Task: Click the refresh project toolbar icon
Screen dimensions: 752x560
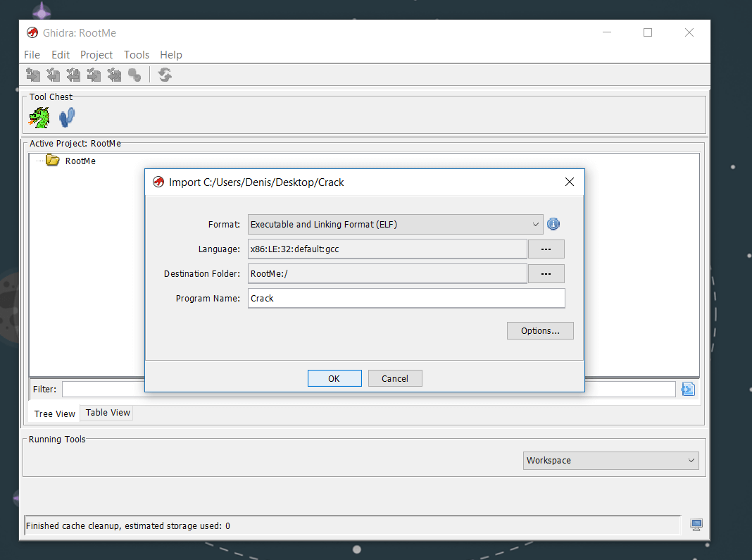Action: pos(165,75)
